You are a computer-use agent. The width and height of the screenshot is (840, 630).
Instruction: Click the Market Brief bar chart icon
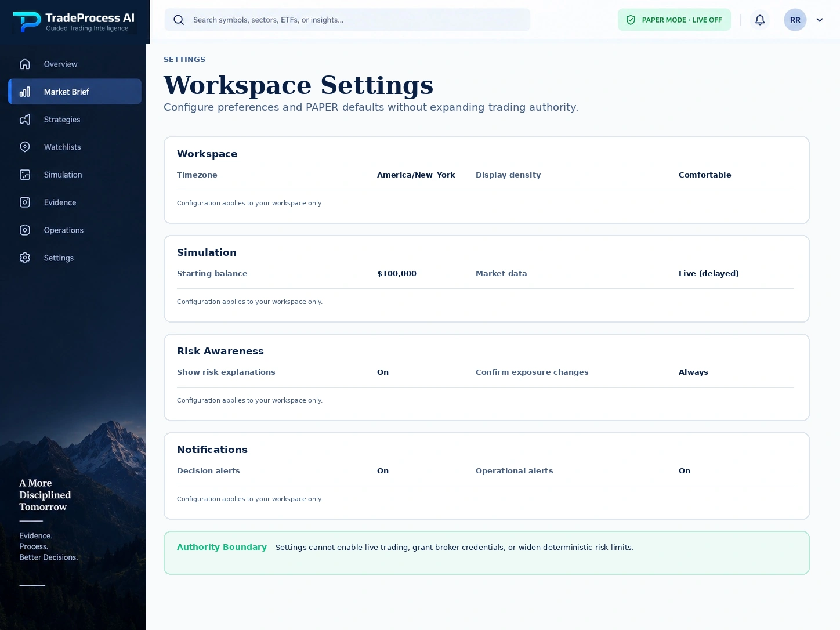pyautogui.click(x=25, y=92)
